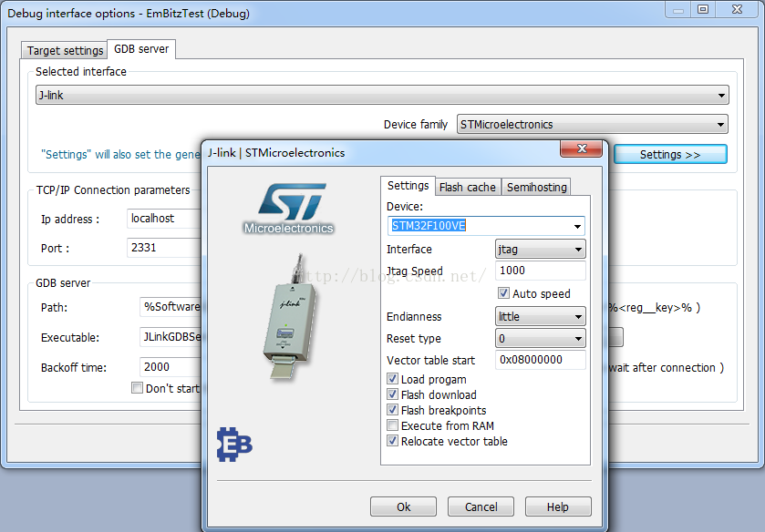Click the Executable JLinkGDBServer field
The height and width of the screenshot is (532, 765).
pos(171,337)
